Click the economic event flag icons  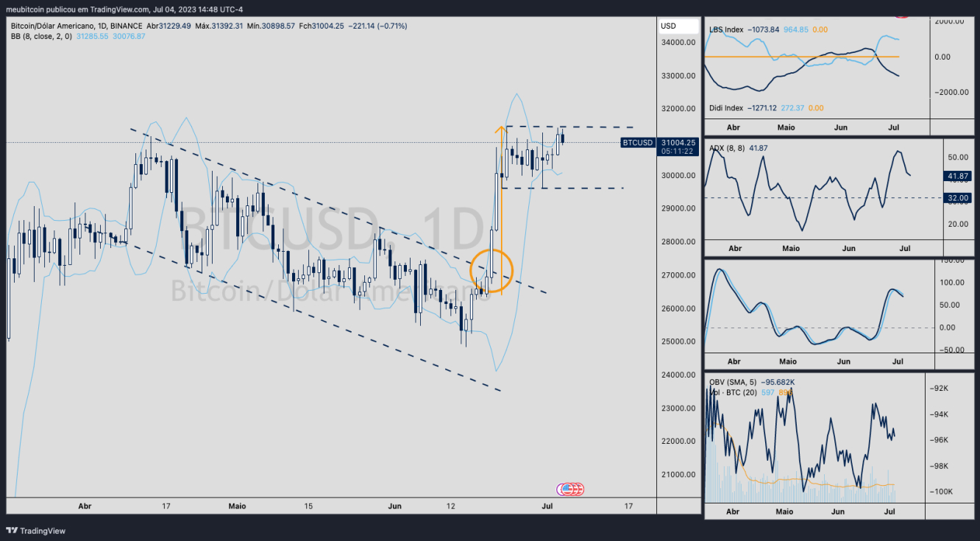(570, 489)
